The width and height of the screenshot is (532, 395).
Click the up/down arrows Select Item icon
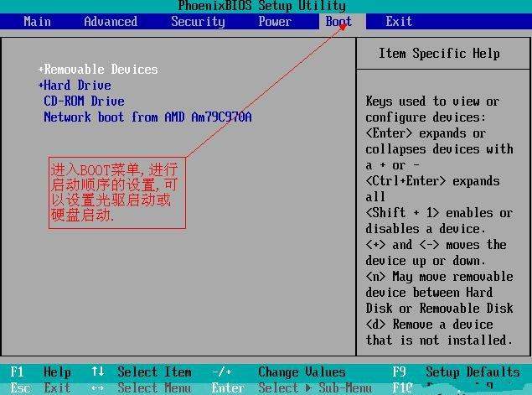97,372
